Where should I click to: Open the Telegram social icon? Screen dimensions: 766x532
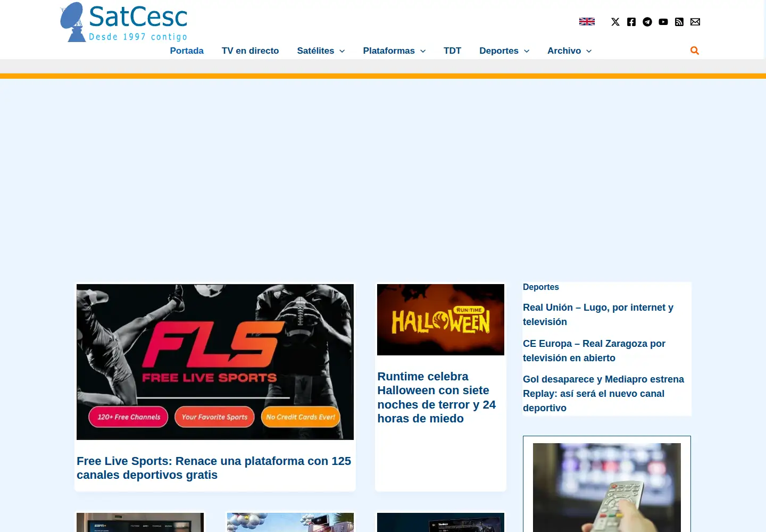[647, 22]
